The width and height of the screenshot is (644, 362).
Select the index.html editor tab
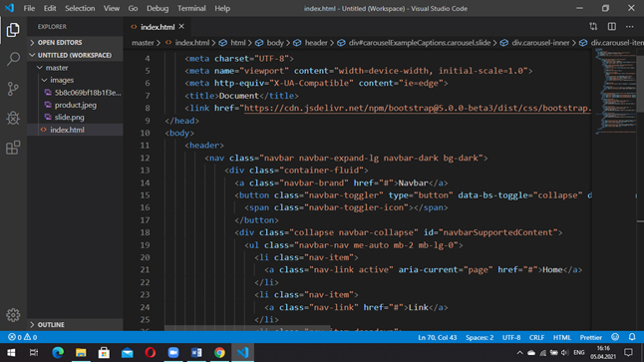coord(158,27)
